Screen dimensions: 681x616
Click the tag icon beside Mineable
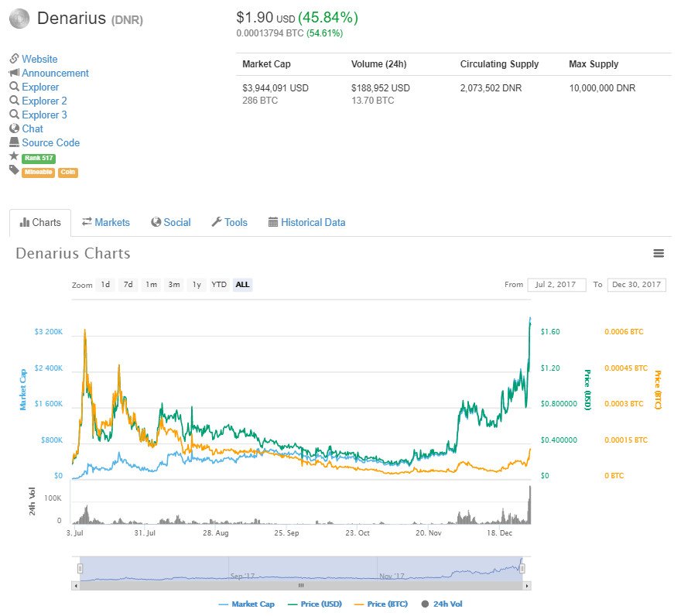[x=15, y=169]
